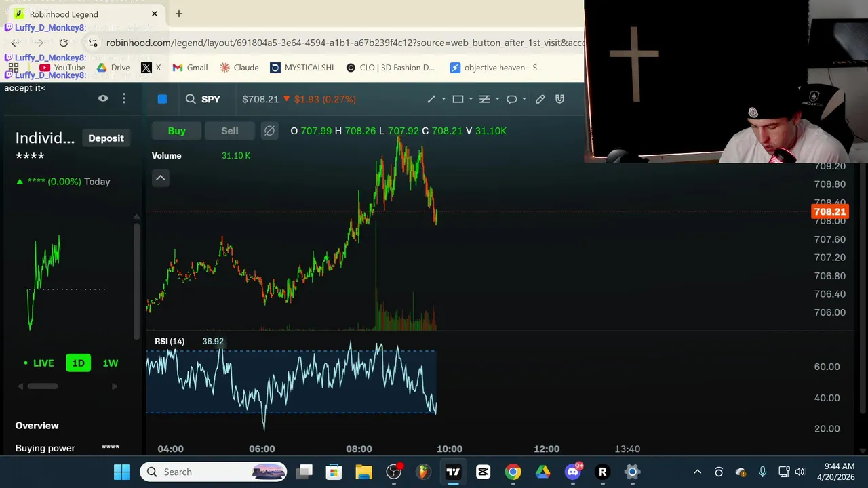
Task: Open the taskbar clock and date
Action: pyautogui.click(x=836, y=472)
